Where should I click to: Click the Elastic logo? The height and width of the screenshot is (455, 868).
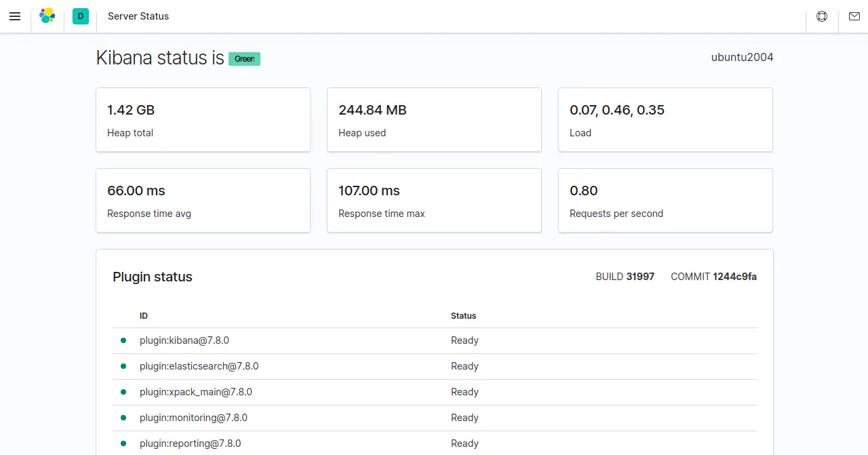tap(47, 16)
